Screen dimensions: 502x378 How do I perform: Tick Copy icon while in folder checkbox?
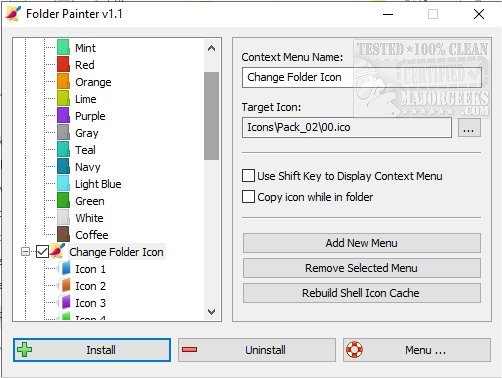coord(248,196)
